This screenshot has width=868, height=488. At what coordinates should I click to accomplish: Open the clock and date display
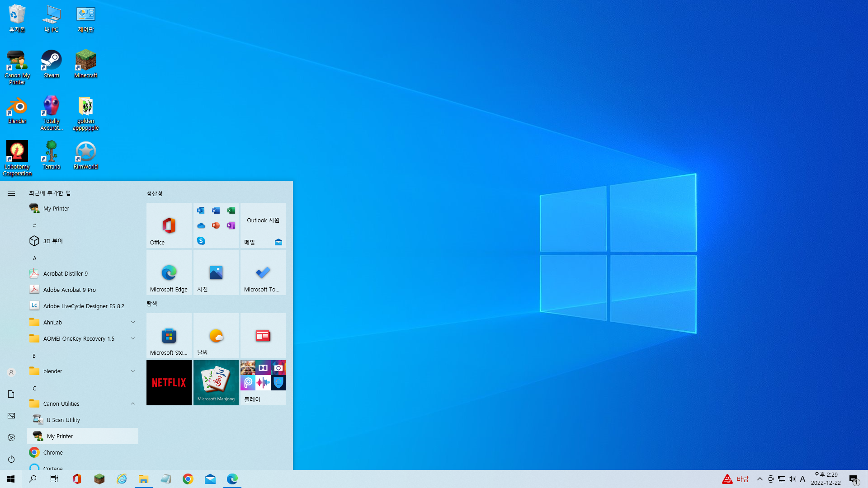click(826, 479)
